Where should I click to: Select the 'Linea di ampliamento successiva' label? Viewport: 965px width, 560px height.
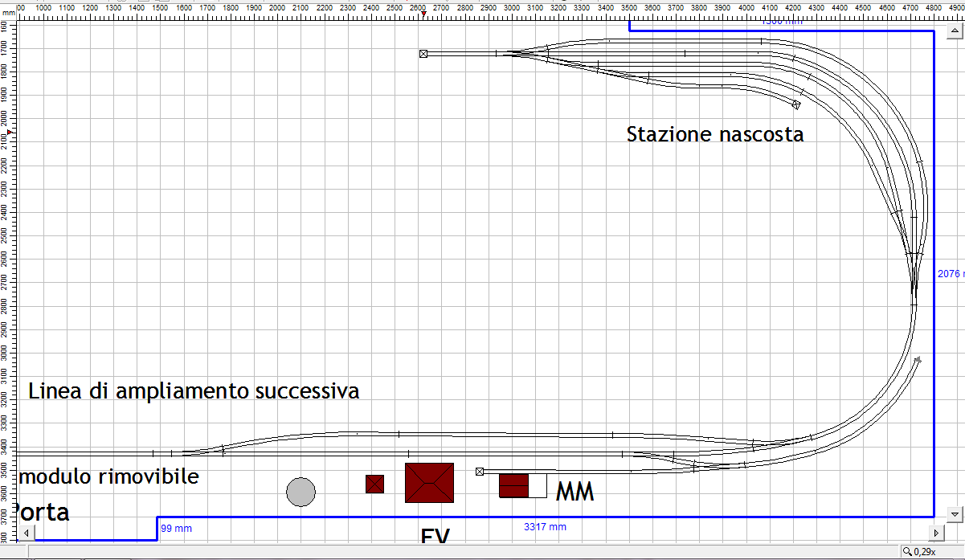point(194,391)
